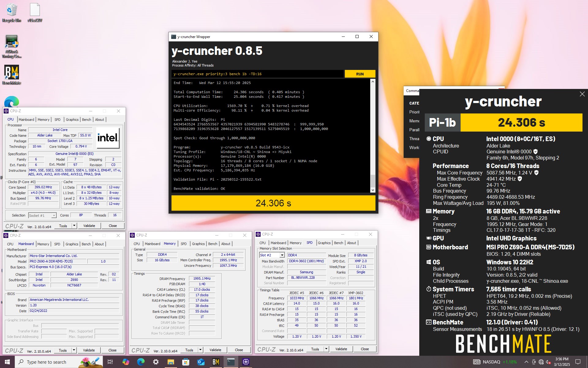Click Tools button in Mainboard window
Image resolution: width=588 pixels, height=368 pixels.
tap(63, 350)
